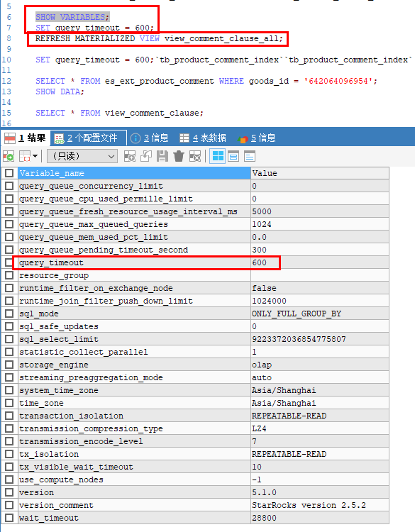
Task: Open the 3 信息 tab
Action: pos(150,138)
